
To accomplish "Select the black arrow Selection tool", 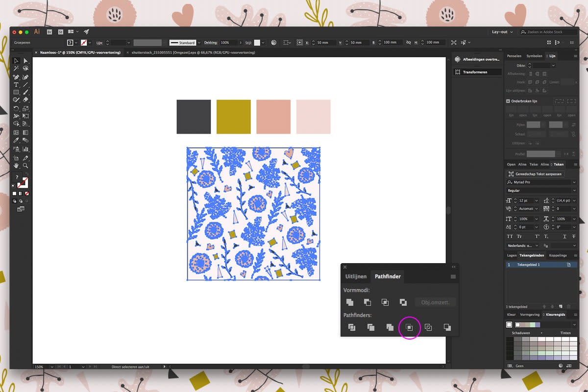I will coord(16,61).
